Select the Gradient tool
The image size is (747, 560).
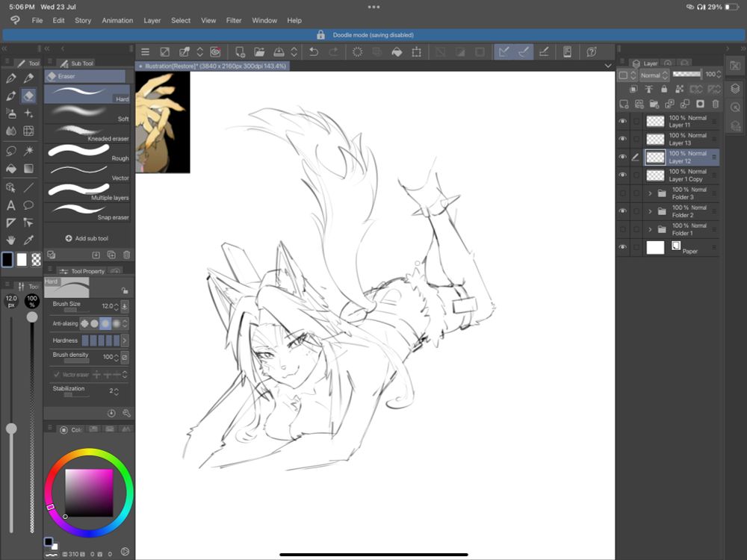pos(28,169)
